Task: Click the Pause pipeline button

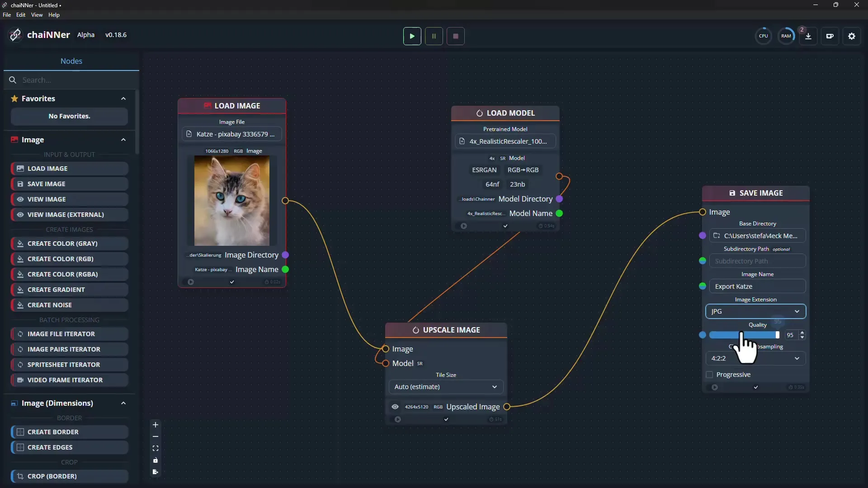Action: (434, 36)
